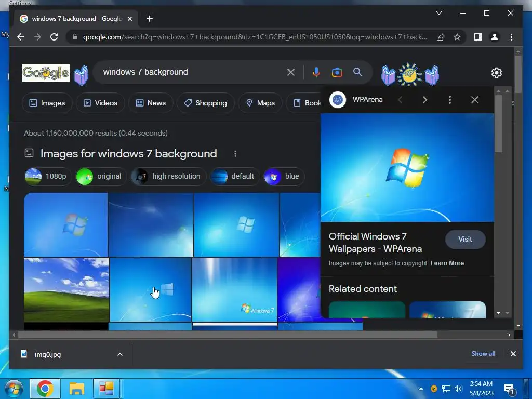Click the network tray icon
The image size is (532, 399).
tap(446, 389)
